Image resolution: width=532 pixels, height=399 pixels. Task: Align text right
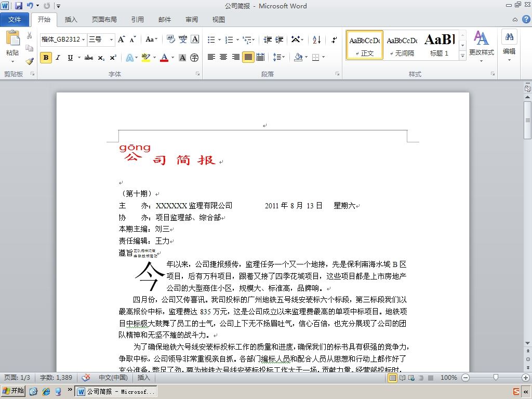(x=235, y=57)
